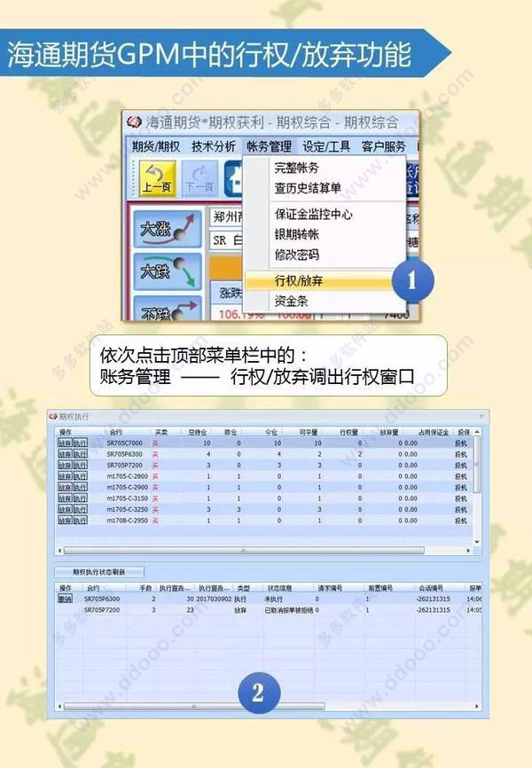
Task: Select the SR705C7000 contract cell
Action: click(125, 443)
